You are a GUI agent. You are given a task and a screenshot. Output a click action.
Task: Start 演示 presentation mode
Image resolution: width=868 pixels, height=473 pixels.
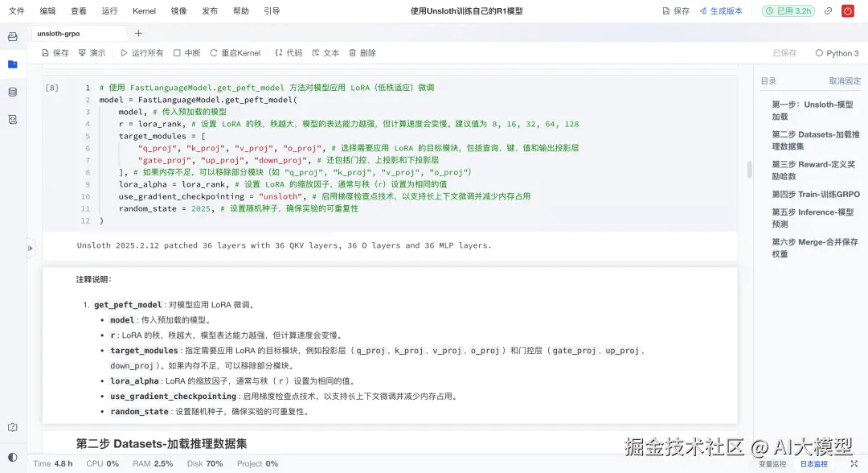(x=92, y=53)
